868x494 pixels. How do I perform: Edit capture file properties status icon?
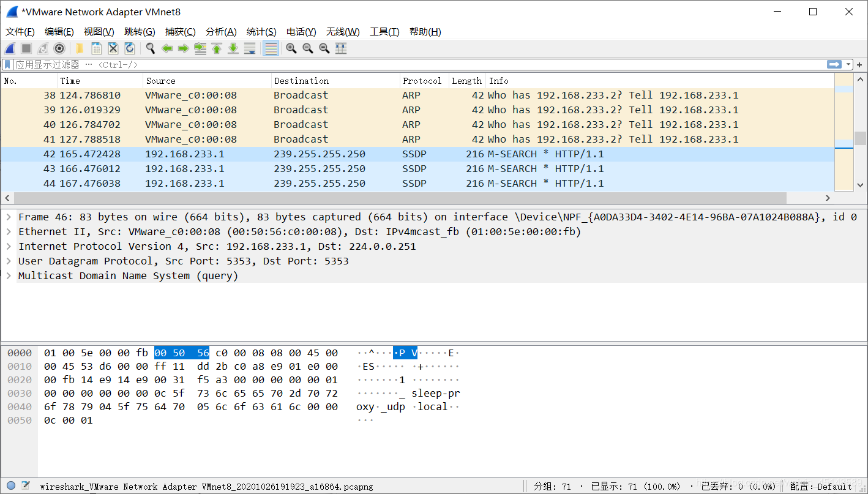26,486
